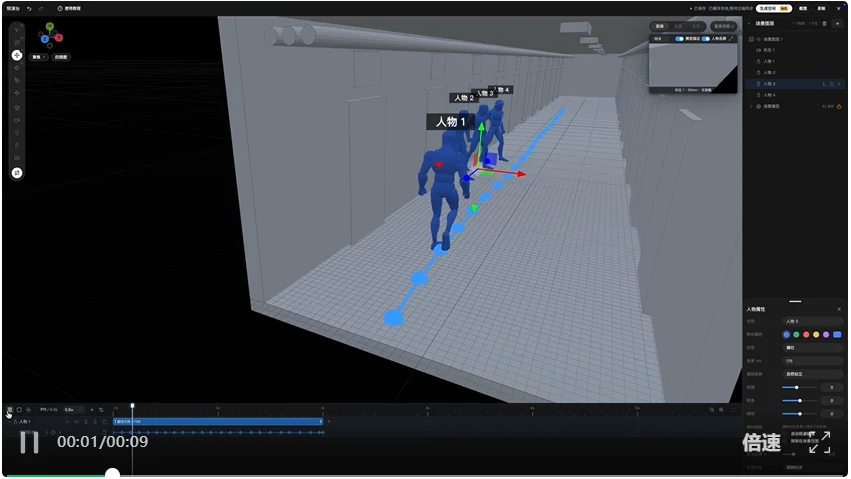Click the blue Z axis on orientation gizmo
The height and width of the screenshot is (479, 851).
tap(45, 39)
